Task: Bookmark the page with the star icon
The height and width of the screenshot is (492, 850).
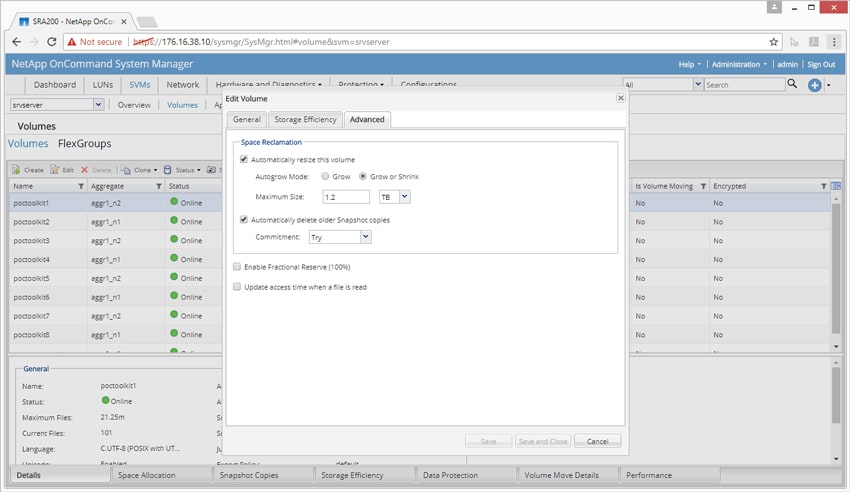Action: (774, 42)
